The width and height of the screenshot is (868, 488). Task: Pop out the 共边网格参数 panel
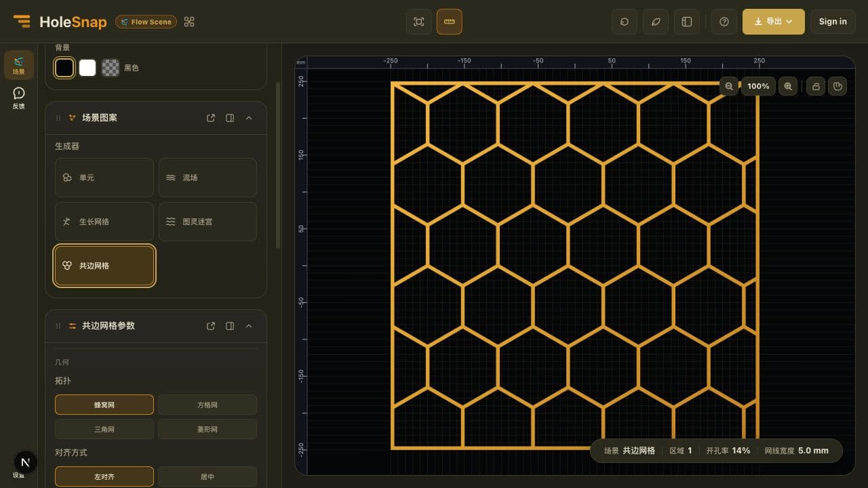pos(211,326)
